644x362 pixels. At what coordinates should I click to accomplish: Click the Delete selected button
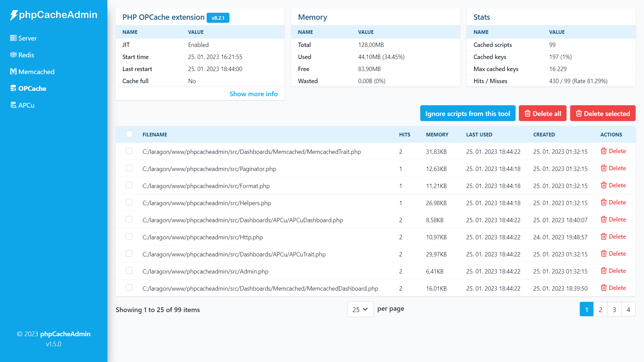point(602,114)
